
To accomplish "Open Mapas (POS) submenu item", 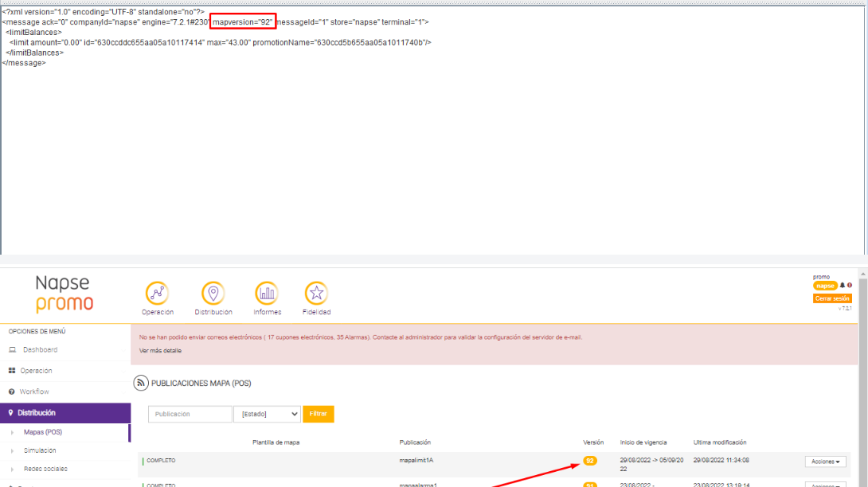I will [43, 432].
